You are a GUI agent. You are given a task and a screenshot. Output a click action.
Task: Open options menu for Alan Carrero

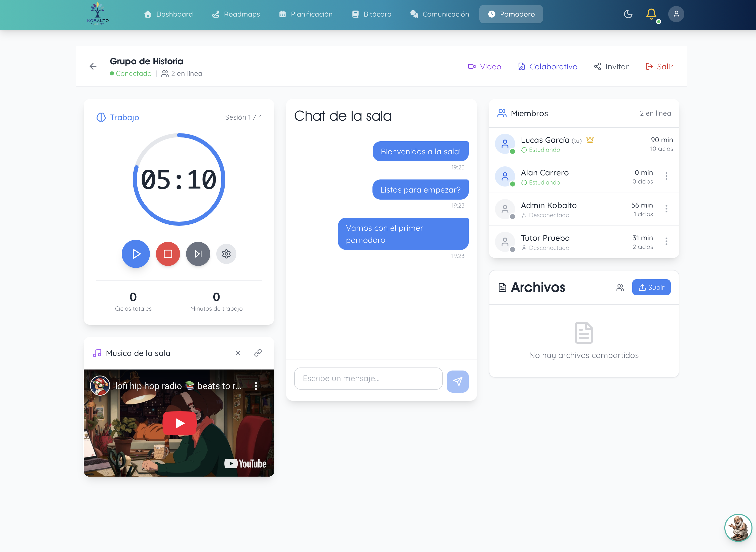tap(666, 176)
